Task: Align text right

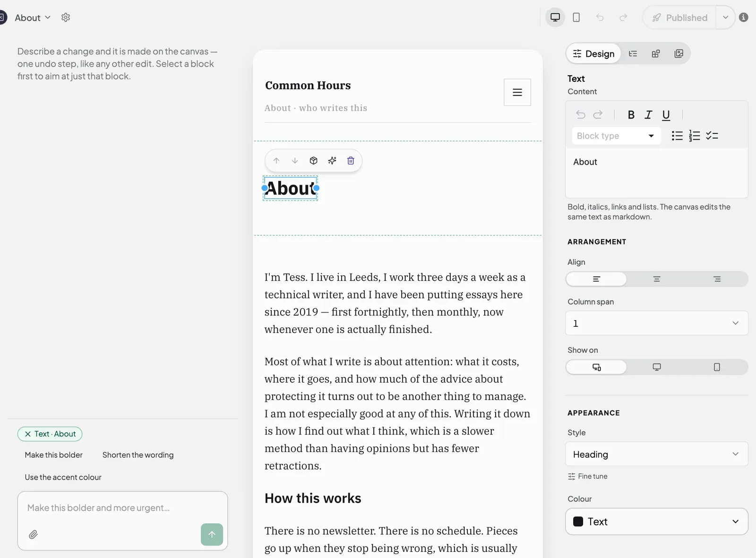Action: coord(717,279)
